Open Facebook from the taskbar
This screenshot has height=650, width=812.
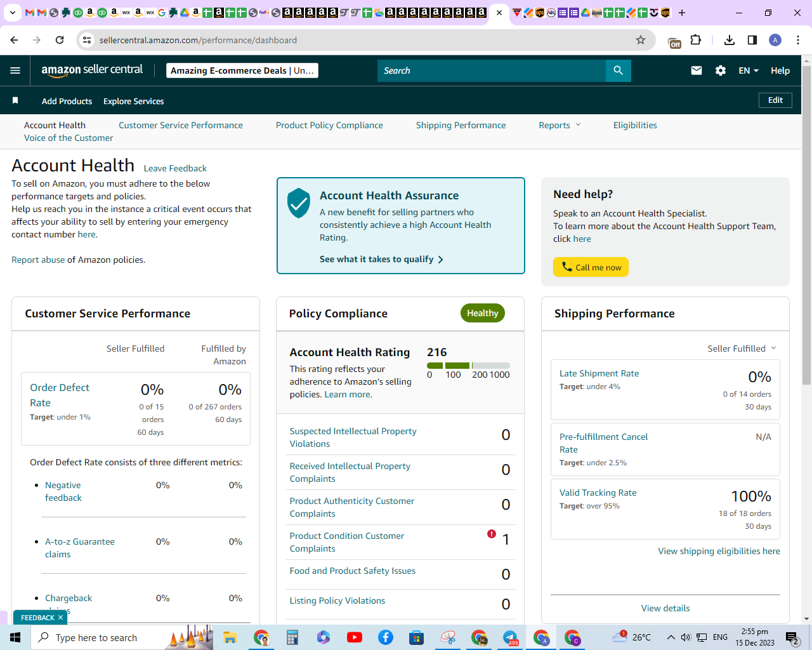point(386,637)
